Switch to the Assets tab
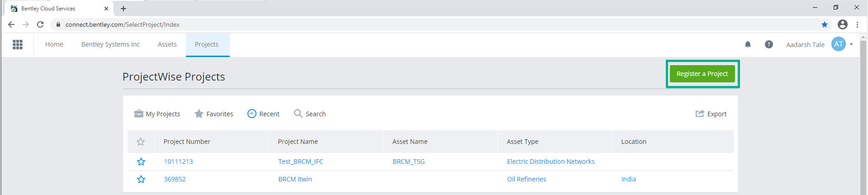This screenshot has height=195, width=868. tap(167, 44)
